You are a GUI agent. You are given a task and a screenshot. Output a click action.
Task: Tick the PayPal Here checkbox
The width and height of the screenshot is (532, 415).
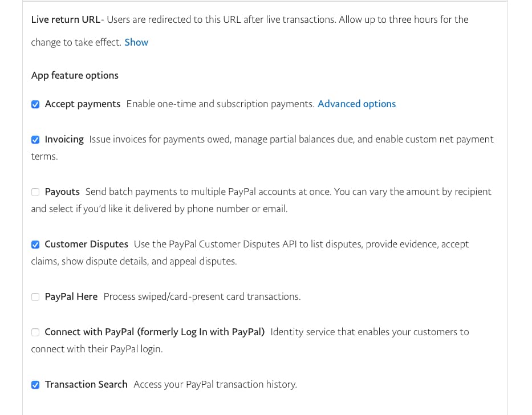[x=35, y=297]
